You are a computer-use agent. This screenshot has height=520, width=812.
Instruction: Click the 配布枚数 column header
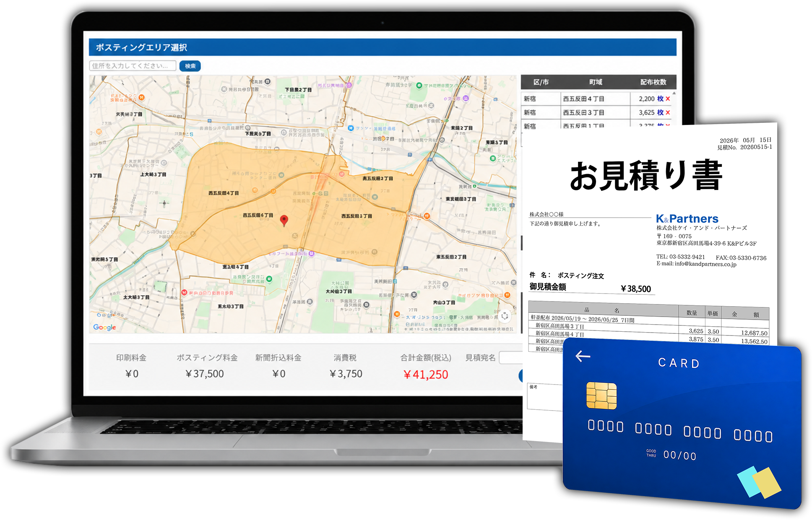pyautogui.click(x=653, y=82)
